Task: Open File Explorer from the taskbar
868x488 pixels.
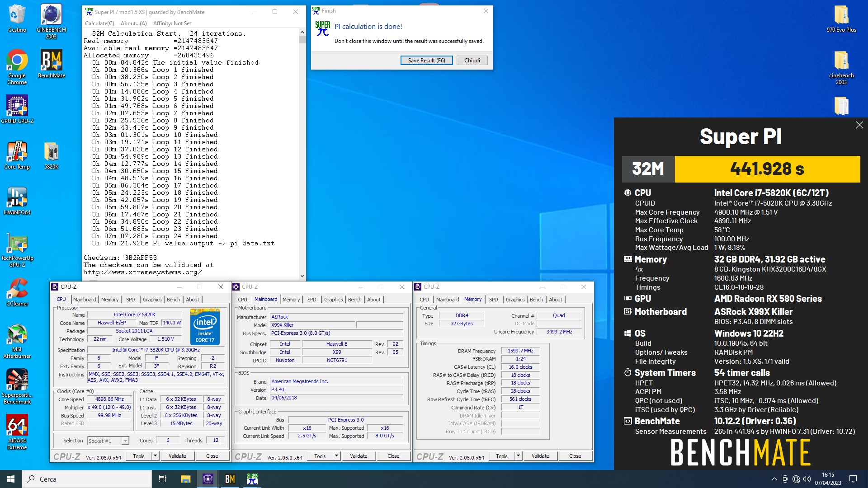Action: pos(185,479)
